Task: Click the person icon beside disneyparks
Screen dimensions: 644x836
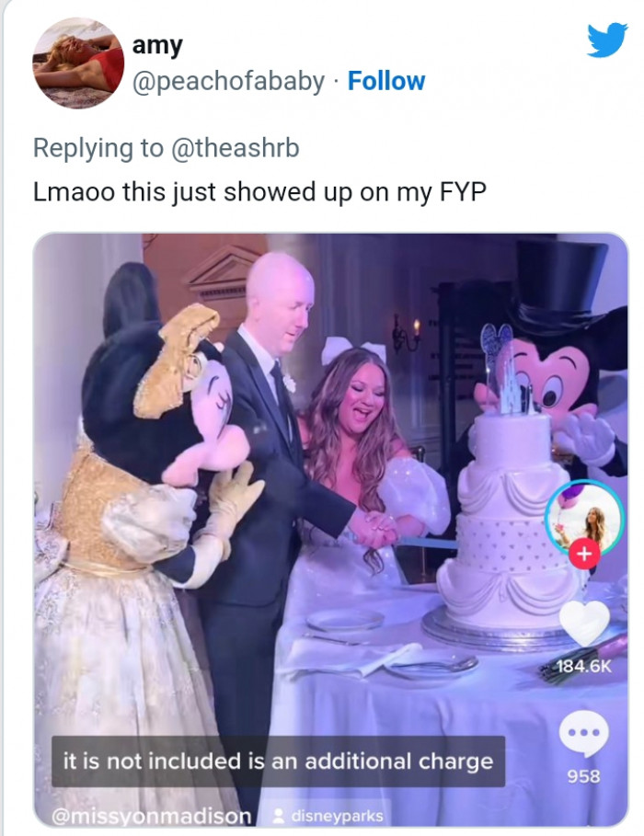Action: click(279, 816)
